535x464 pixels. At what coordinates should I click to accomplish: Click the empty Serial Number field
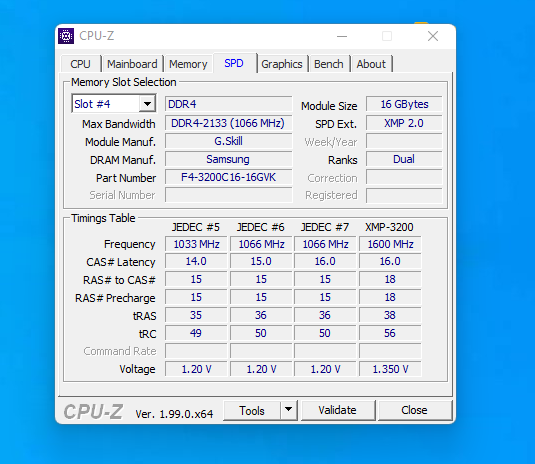click(229, 195)
